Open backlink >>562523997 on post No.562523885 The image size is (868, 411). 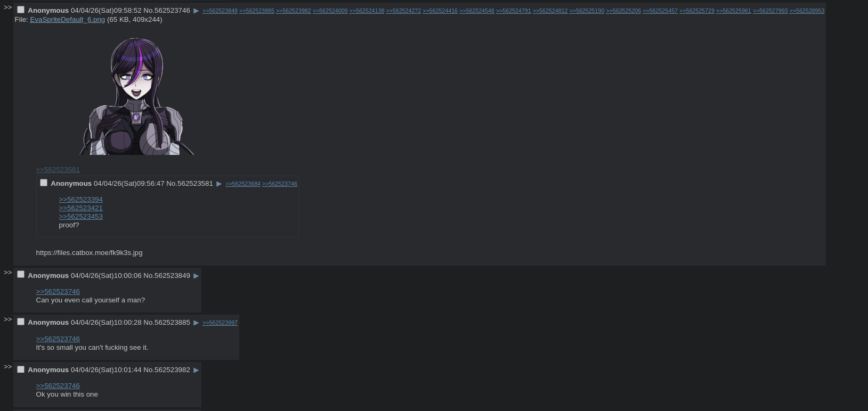pos(220,323)
